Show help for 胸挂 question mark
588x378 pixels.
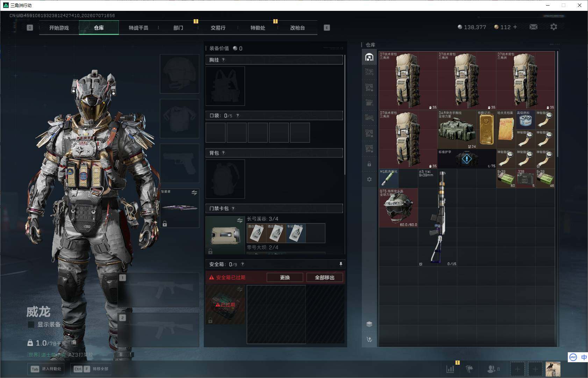point(223,60)
